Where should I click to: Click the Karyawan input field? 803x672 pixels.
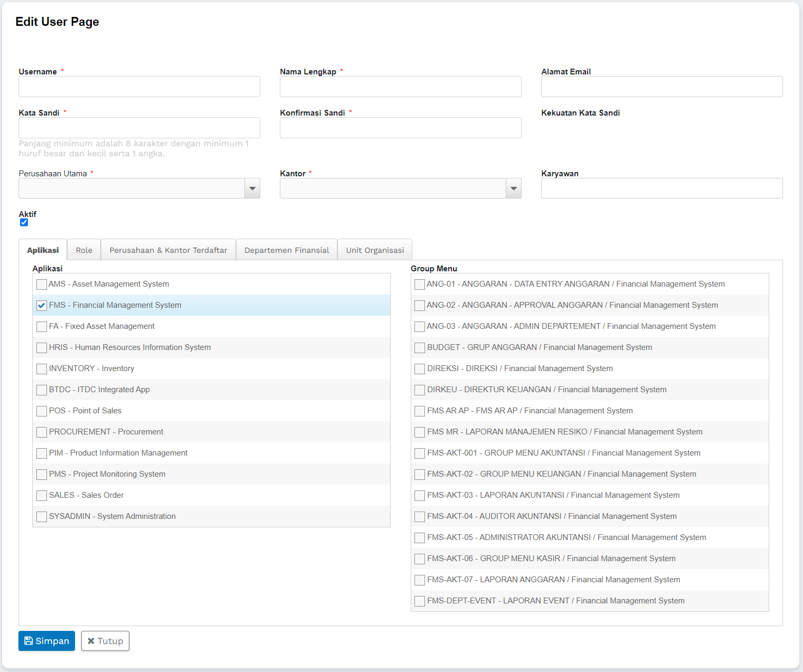662,188
